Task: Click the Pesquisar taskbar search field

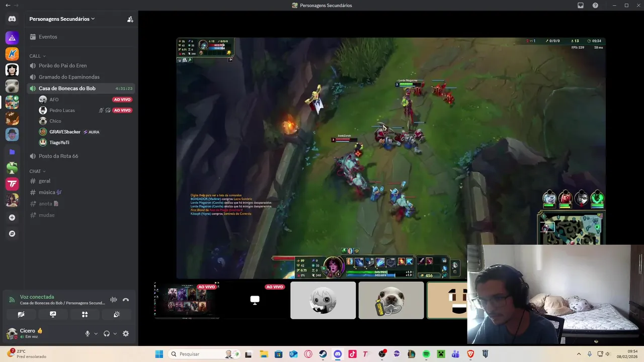Action: point(203,354)
